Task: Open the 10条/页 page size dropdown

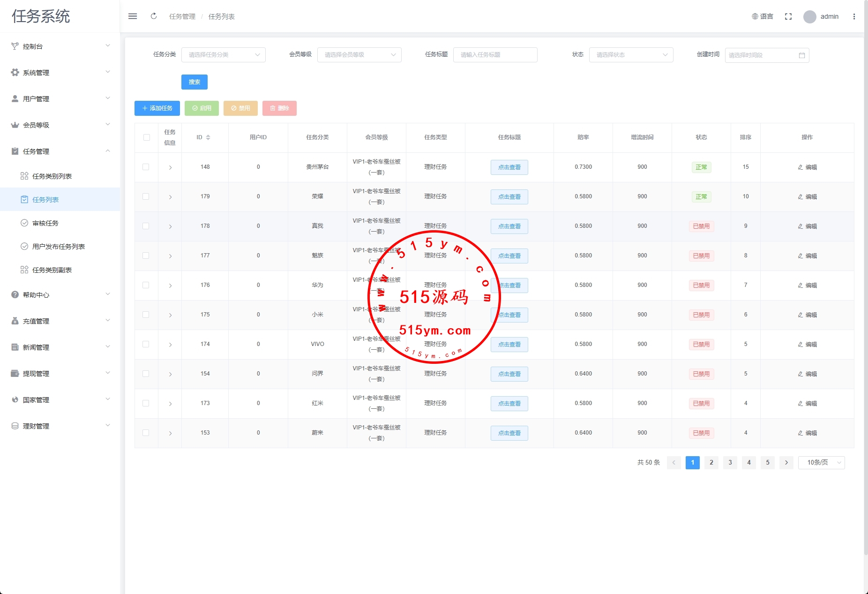Action: tap(821, 463)
